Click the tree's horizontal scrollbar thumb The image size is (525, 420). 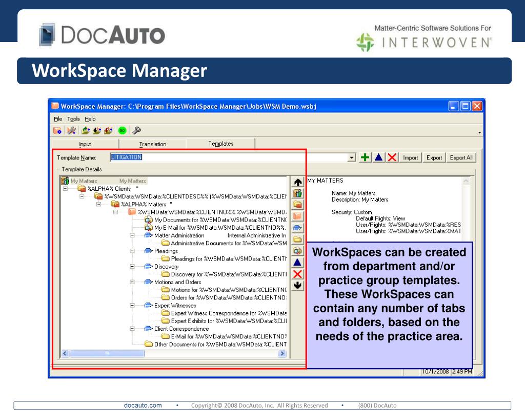point(107,353)
